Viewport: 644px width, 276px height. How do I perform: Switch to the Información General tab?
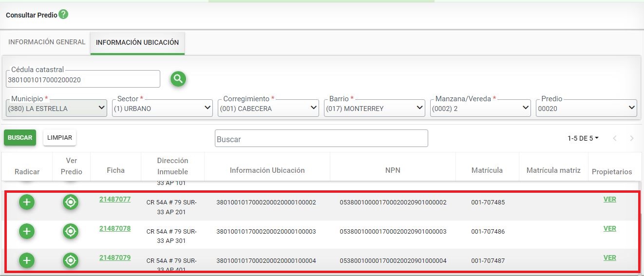tap(47, 42)
